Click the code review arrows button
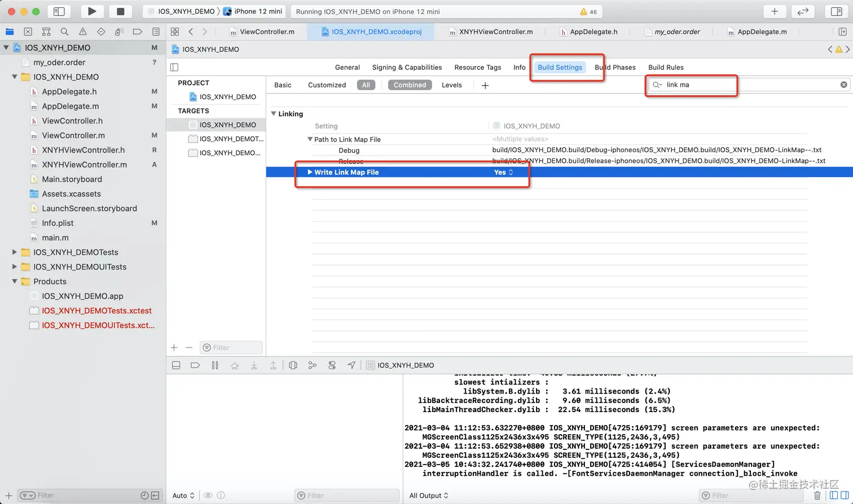The image size is (853, 504). [803, 11]
